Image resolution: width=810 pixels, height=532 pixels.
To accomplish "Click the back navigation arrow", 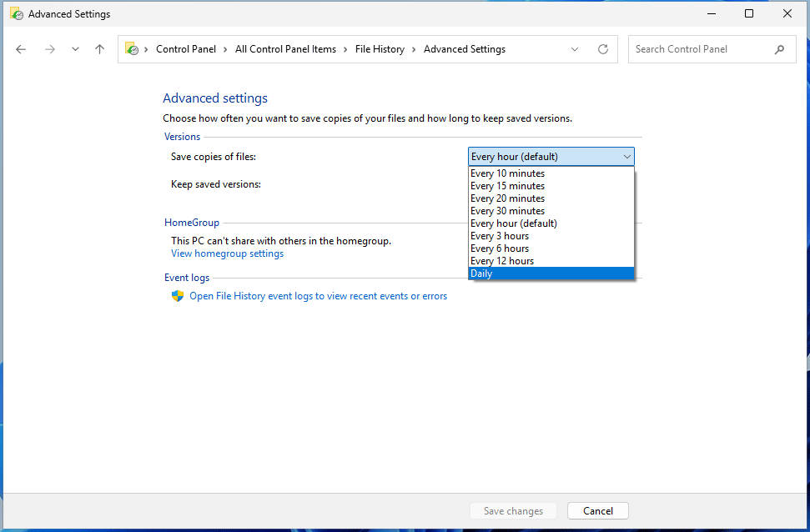I will tap(20, 49).
